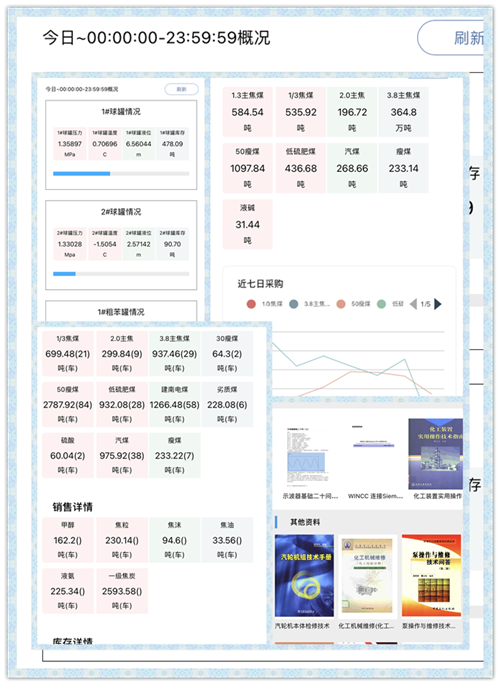This screenshot has width=500, height=685.
Task: Tap the 2.0主焦 196.72 card
Action: click(x=352, y=112)
